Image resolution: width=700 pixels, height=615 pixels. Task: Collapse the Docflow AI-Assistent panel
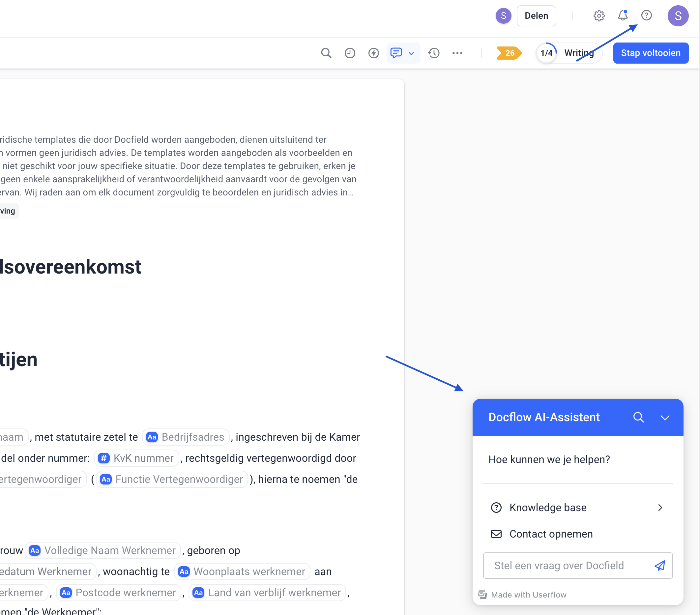click(x=665, y=418)
